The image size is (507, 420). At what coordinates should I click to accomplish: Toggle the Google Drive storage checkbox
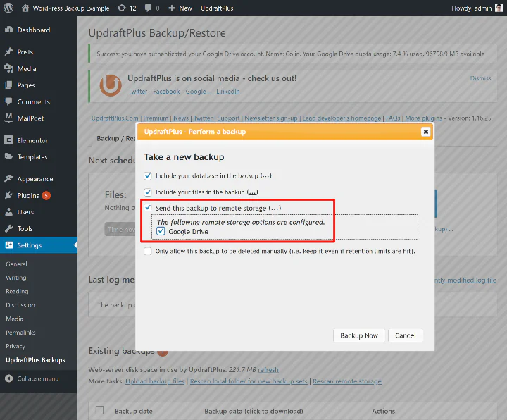tap(161, 231)
